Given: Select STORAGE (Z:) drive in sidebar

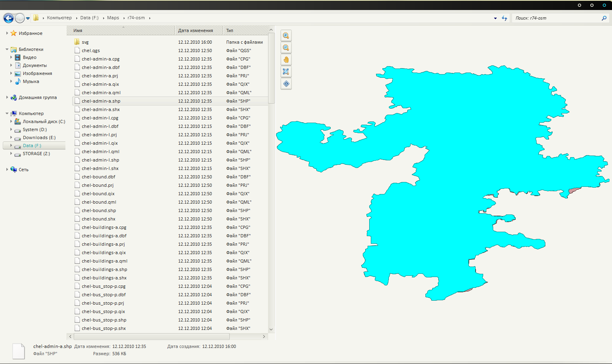Looking at the screenshot, I should point(36,154).
